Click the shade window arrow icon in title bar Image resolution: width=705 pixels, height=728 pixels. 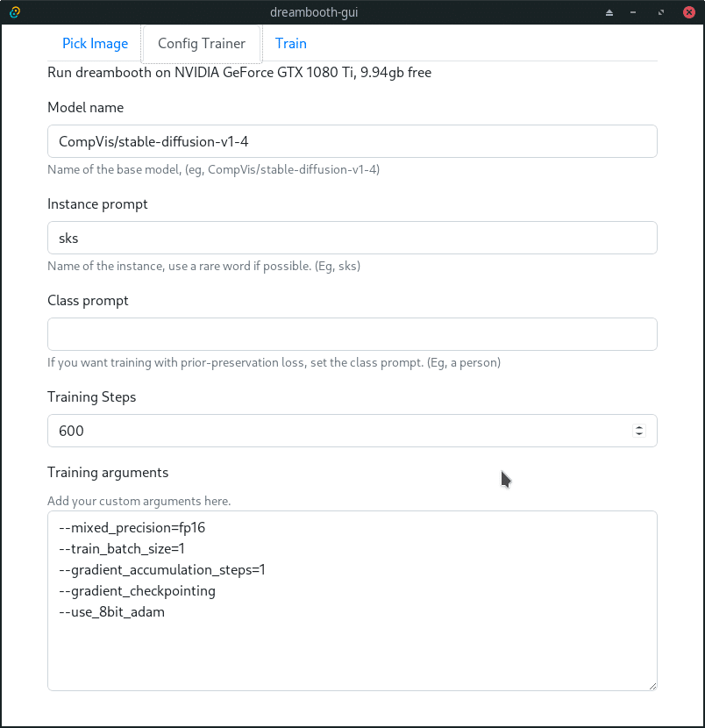click(610, 12)
